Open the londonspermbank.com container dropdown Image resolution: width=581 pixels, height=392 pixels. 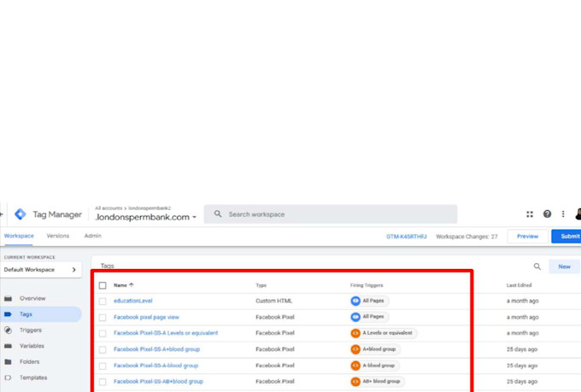click(145, 217)
